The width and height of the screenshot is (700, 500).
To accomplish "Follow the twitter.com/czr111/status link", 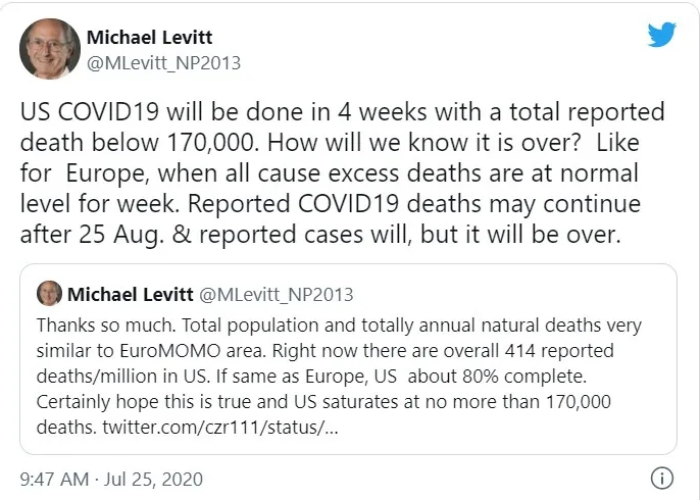I will point(221,427).
